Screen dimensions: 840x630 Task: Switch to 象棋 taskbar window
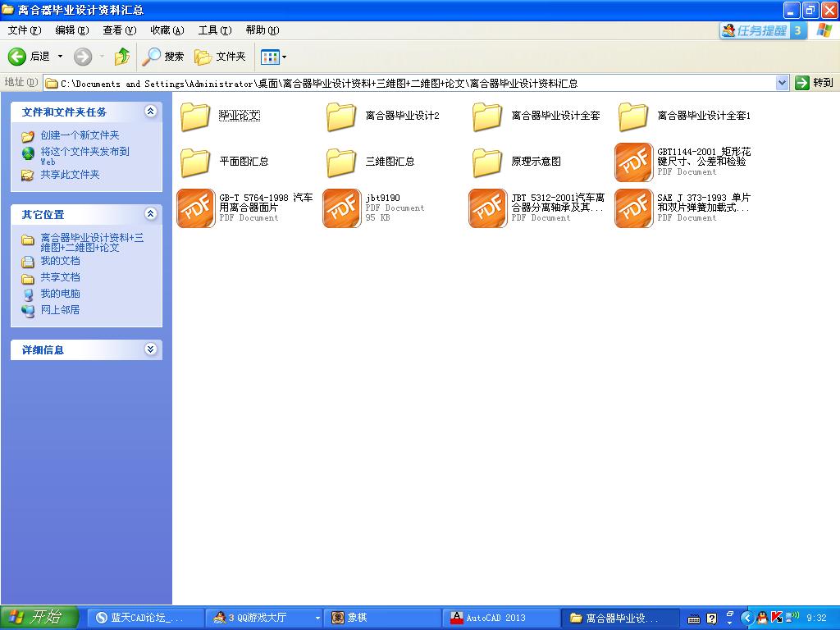pyautogui.click(x=383, y=618)
